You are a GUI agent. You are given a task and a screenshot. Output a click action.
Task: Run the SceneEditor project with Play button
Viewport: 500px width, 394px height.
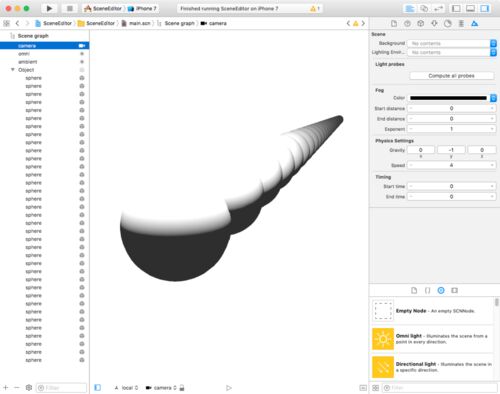49,8
